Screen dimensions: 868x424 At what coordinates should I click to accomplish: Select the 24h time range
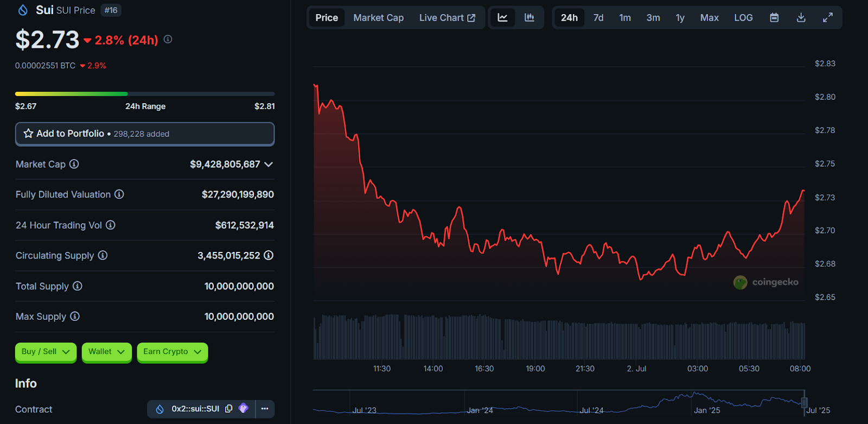click(569, 17)
